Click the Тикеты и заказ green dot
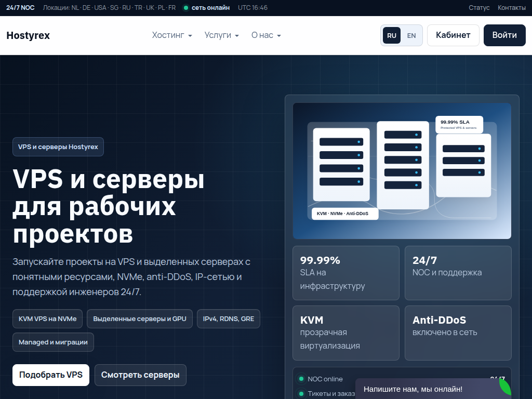This screenshot has height=399, width=532. point(301,394)
